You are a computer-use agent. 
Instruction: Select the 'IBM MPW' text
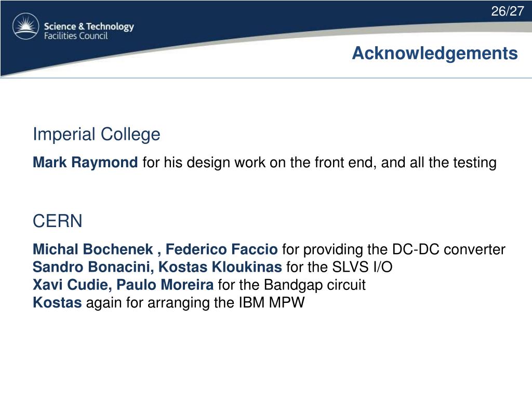pyautogui.click(x=271, y=302)
